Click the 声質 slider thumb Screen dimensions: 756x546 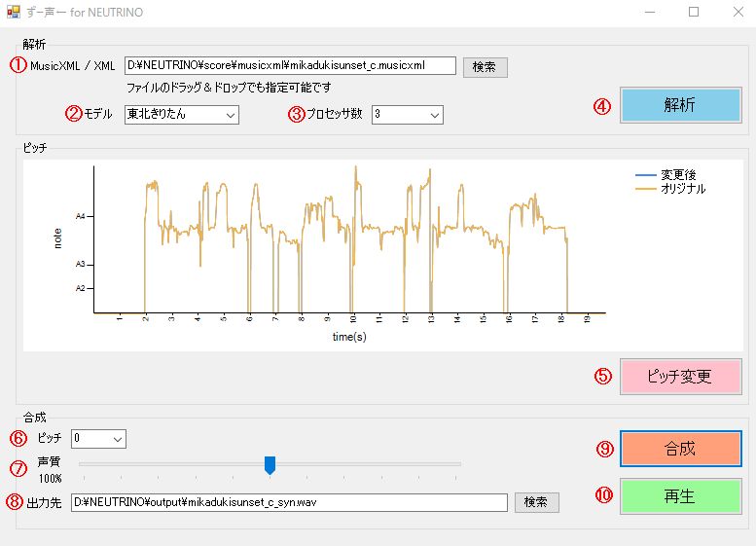(x=270, y=465)
